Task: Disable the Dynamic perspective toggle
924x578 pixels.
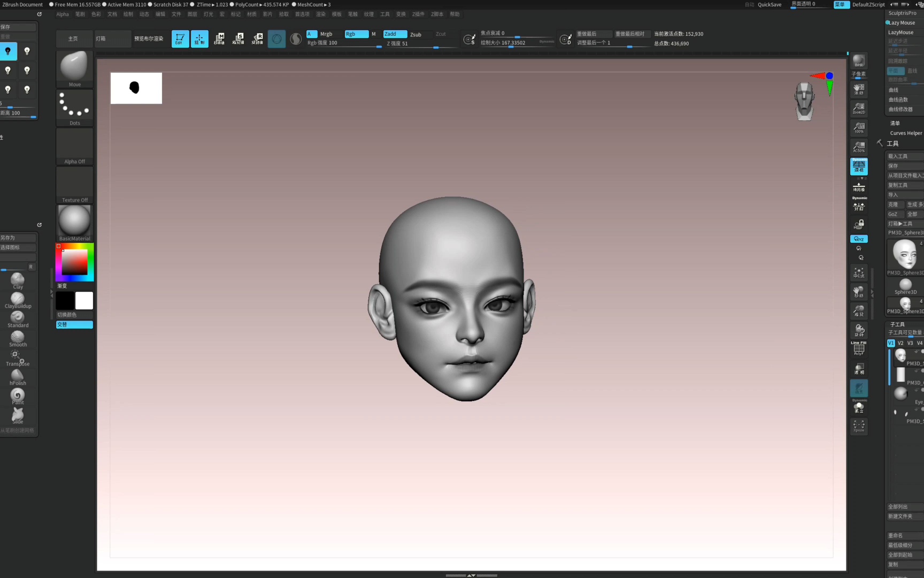Action: click(859, 166)
